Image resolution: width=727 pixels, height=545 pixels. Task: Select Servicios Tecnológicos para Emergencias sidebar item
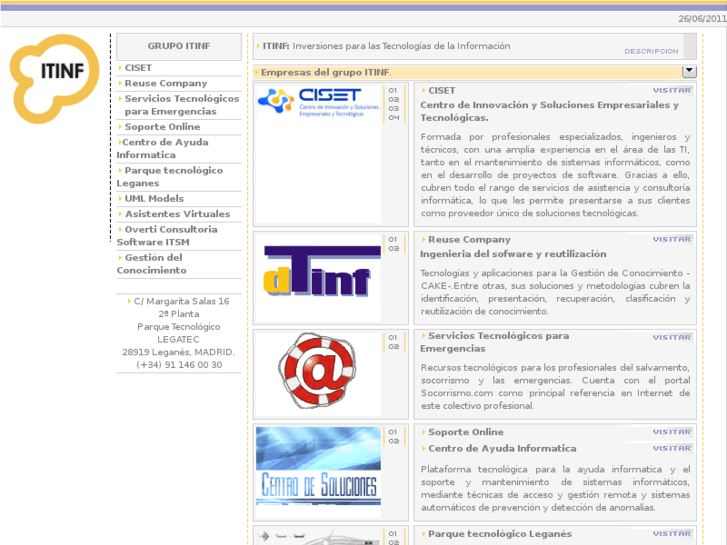coord(182,105)
